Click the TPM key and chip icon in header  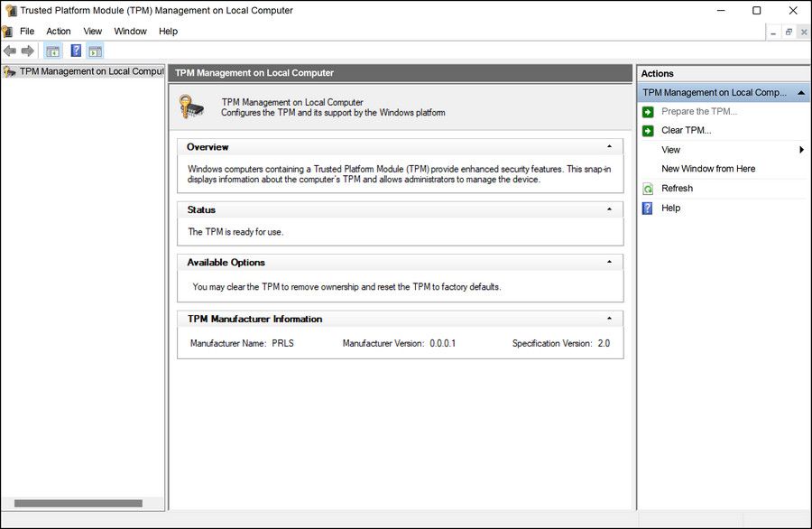point(191,107)
